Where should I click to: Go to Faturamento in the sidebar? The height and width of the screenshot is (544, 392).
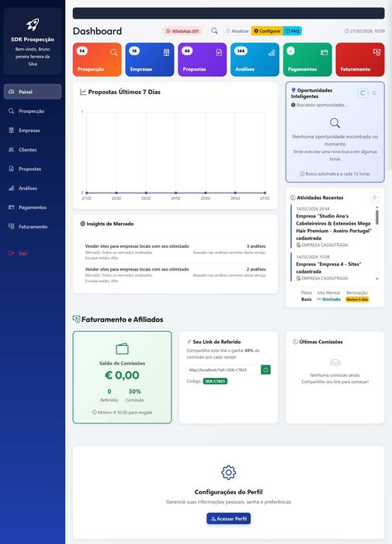(33, 227)
